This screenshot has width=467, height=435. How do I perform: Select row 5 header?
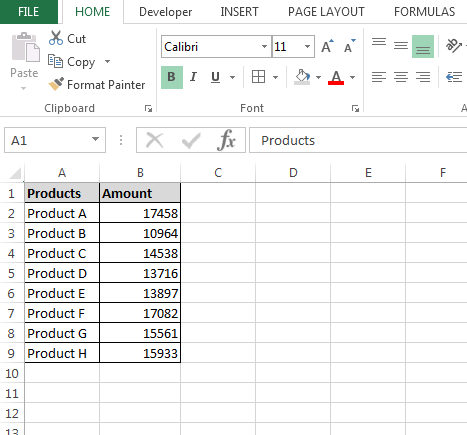[x=12, y=273]
